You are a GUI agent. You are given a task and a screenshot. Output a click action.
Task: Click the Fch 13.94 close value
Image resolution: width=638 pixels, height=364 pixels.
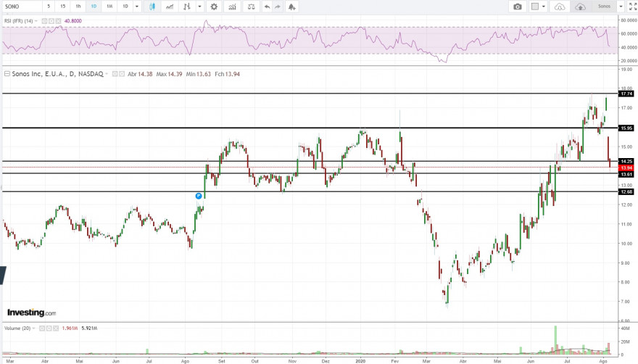tap(228, 74)
